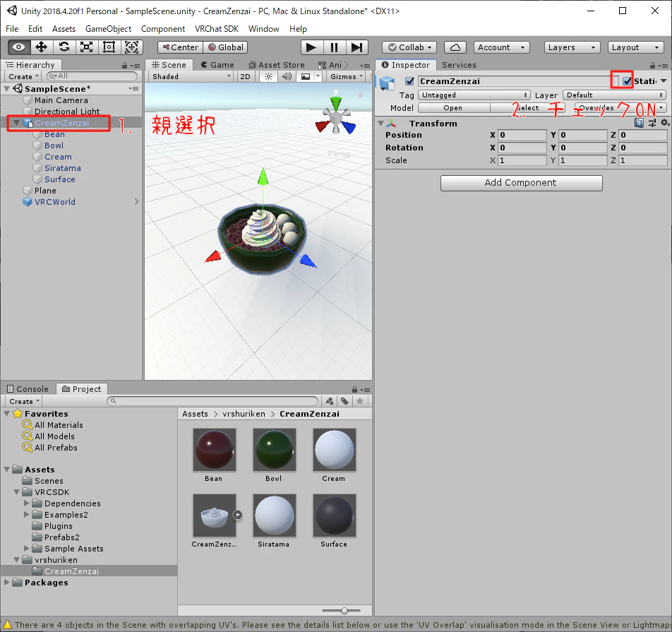Viewport: 672px width, 632px height.
Task: Toggle 2D scene view mode
Action: [245, 77]
